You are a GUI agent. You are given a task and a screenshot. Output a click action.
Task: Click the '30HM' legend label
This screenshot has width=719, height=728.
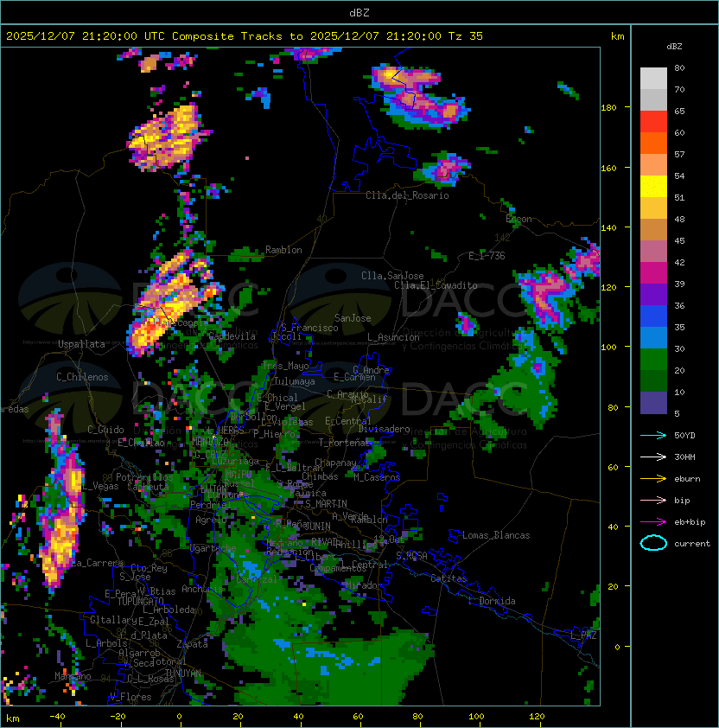coord(684,457)
